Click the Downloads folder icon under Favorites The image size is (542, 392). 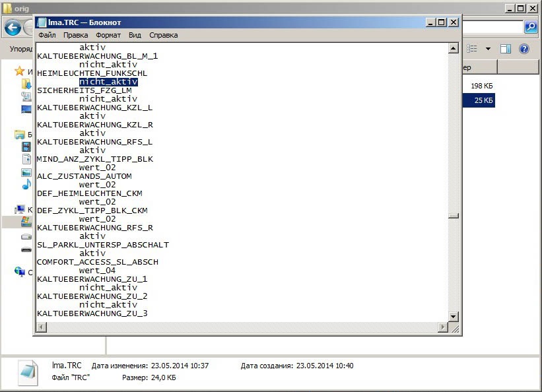point(26,84)
